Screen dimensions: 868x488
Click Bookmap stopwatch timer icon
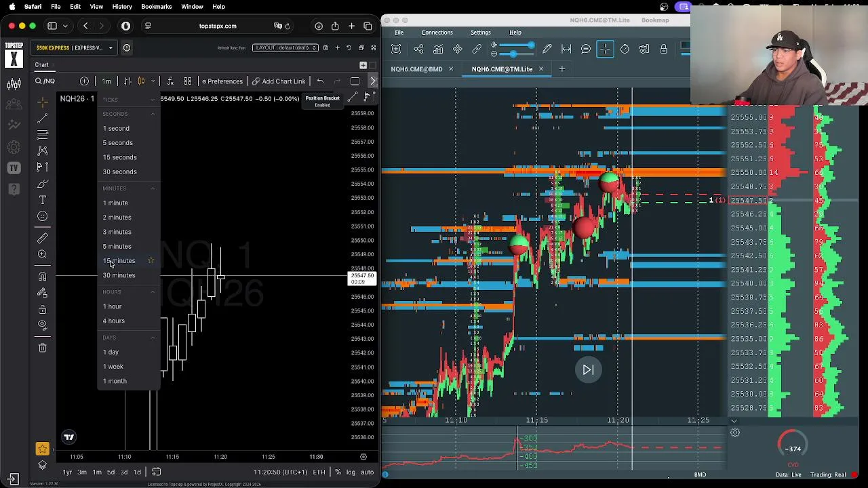pos(625,49)
